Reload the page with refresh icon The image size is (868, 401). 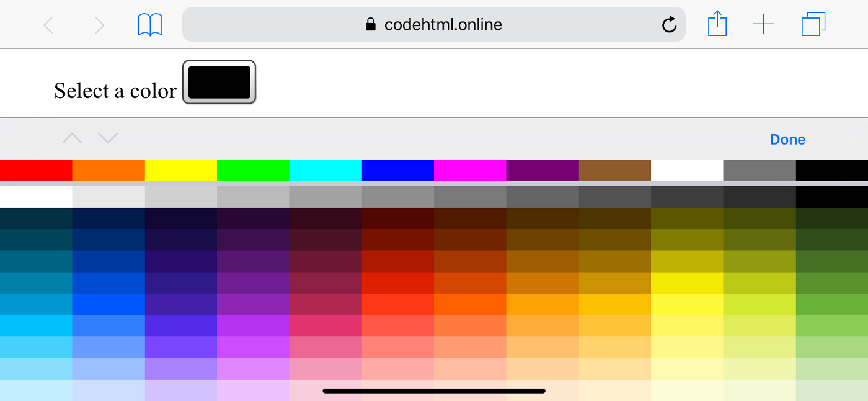pos(669,25)
